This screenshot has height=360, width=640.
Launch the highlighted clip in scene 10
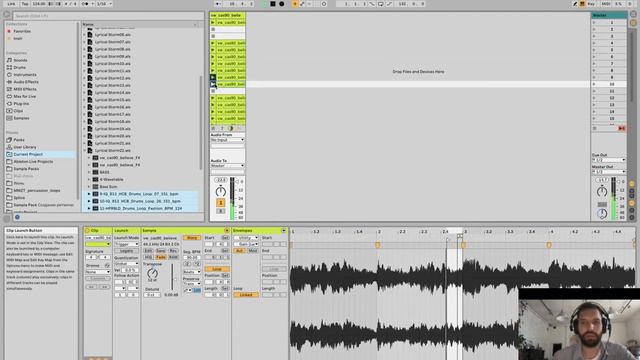coord(213,84)
